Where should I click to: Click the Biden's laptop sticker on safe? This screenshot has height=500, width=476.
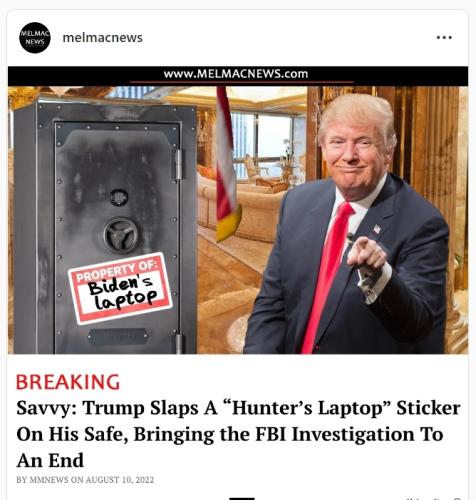(x=120, y=288)
